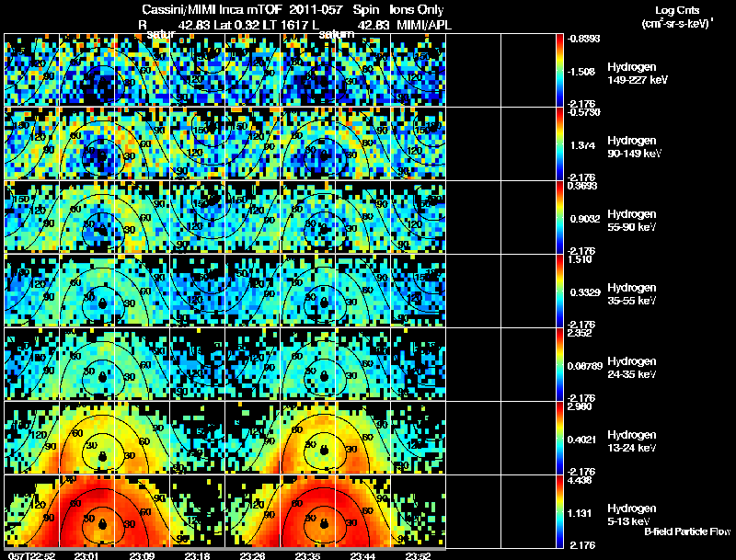
Task: Click the color bar beside Hydrogen 35-55 keV
Action: 559,291
